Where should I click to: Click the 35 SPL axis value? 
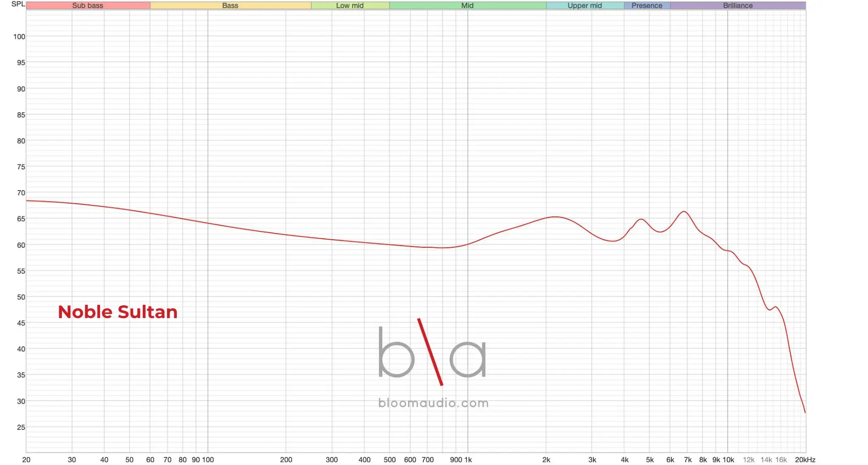pyautogui.click(x=21, y=375)
